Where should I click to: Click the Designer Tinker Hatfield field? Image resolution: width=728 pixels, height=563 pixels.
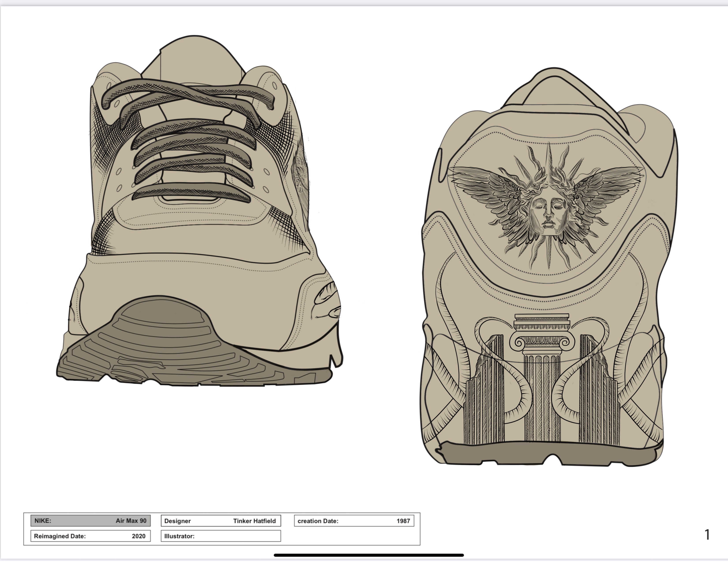(221, 521)
